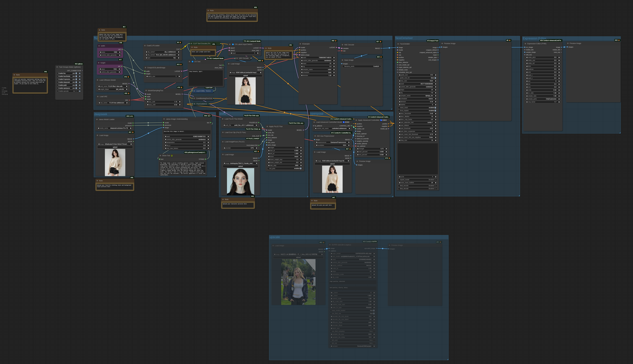This screenshot has width=633, height=364.
Task: Toggle Enable deepseek group switch
Action: point(77,82)
